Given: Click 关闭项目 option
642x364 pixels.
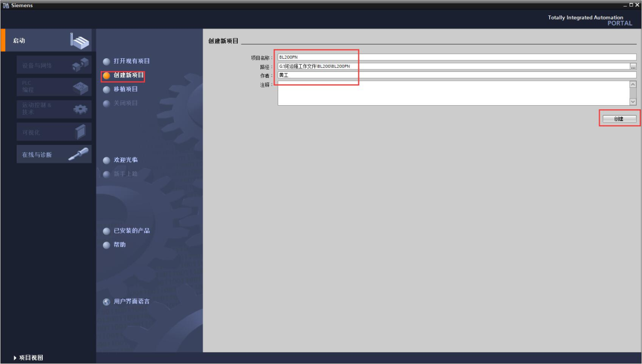Looking at the screenshot, I should coord(125,103).
